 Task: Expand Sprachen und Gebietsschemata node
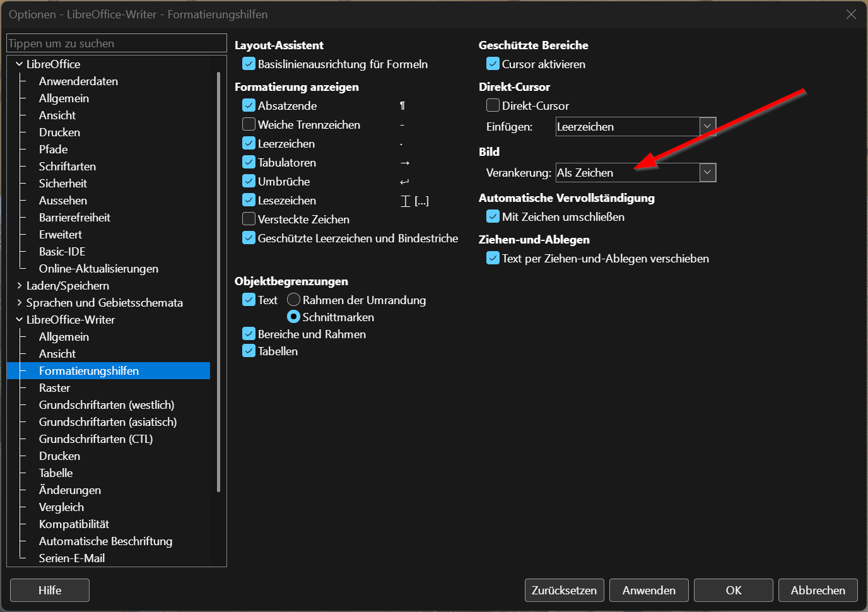20,303
